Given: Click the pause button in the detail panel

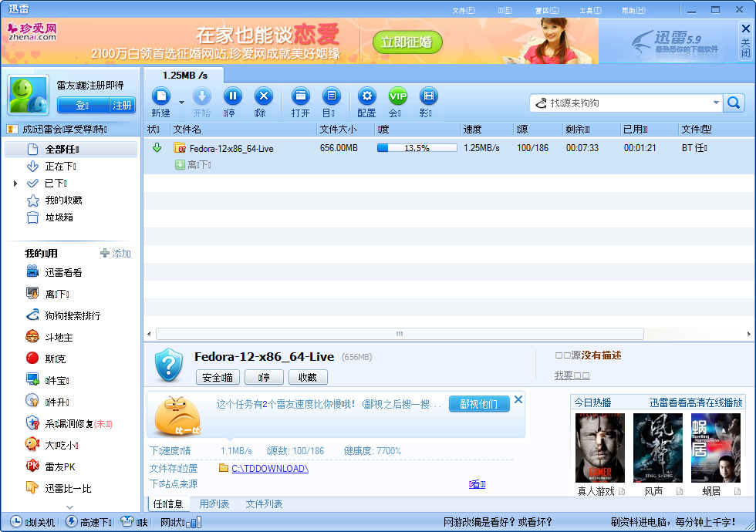Looking at the screenshot, I should click(x=264, y=377).
